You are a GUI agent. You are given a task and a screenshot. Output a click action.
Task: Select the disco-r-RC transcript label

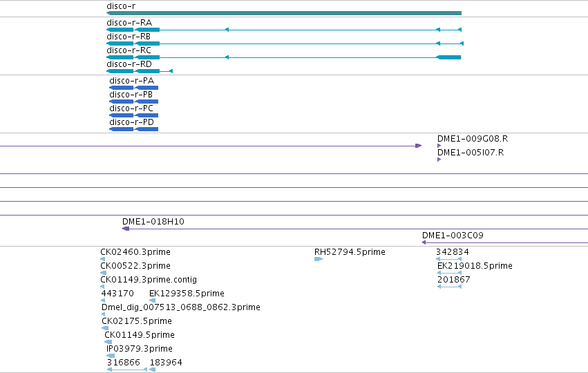129,50
